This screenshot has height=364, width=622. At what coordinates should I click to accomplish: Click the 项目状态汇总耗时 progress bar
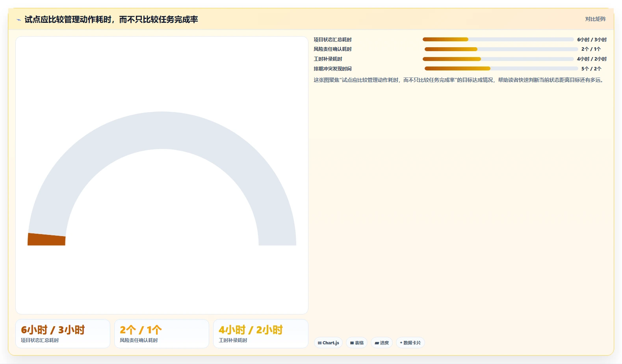498,39
